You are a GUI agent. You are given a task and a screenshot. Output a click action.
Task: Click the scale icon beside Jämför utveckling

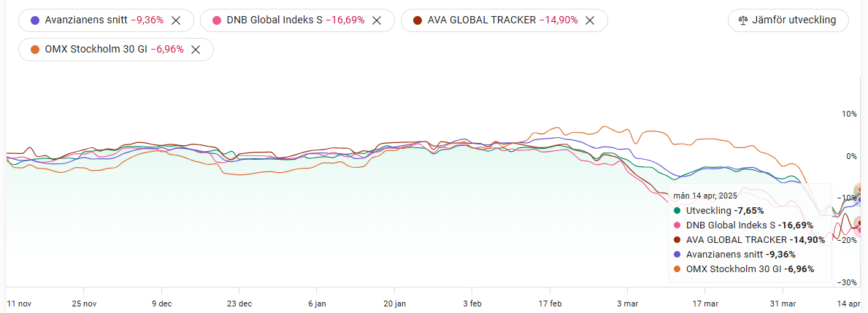pyautogui.click(x=744, y=20)
